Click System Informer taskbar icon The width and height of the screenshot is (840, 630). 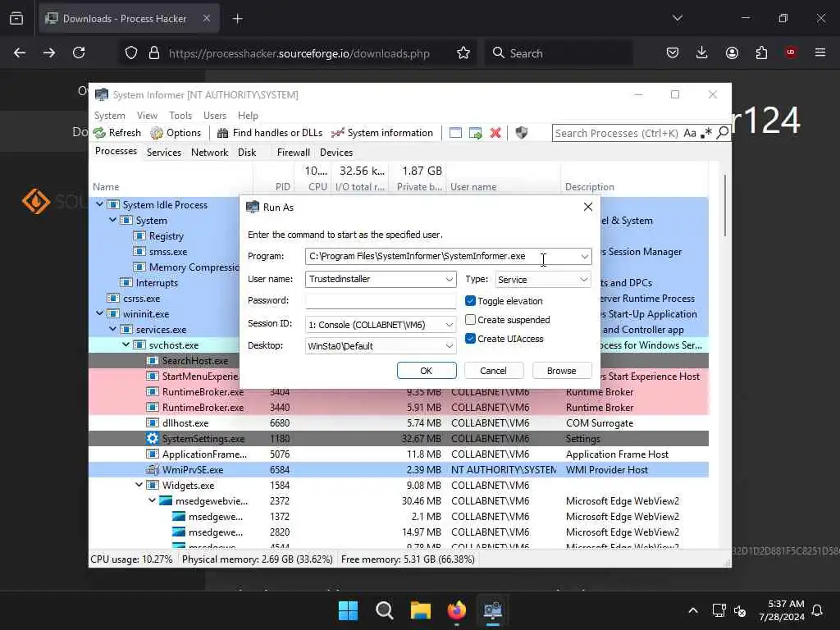click(x=493, y=610)
